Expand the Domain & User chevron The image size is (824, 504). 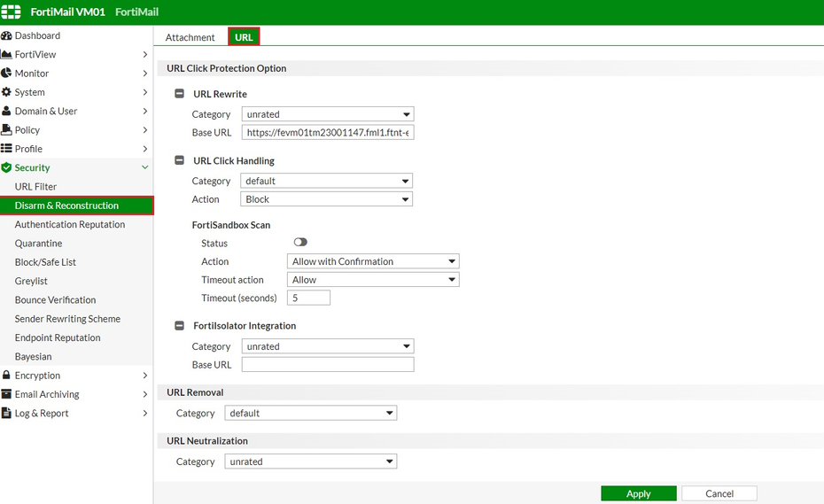[x=145, y=111]
